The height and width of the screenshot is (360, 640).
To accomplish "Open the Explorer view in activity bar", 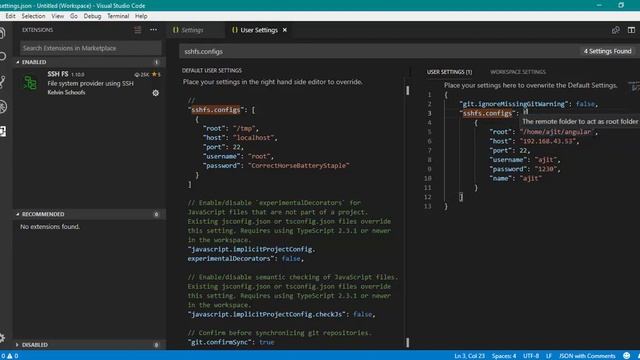I will click(x=2, y=33).
